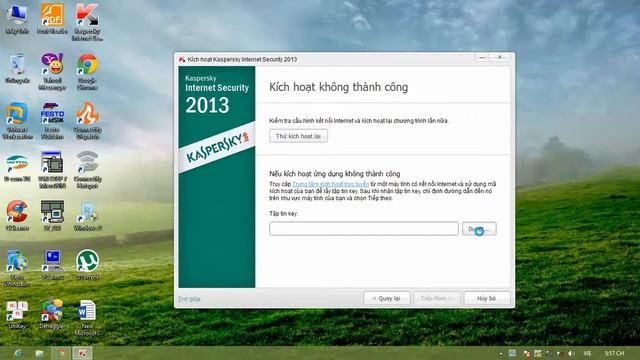
Task: Show hidden system tray icons
Action: click(x=501, y=353)
